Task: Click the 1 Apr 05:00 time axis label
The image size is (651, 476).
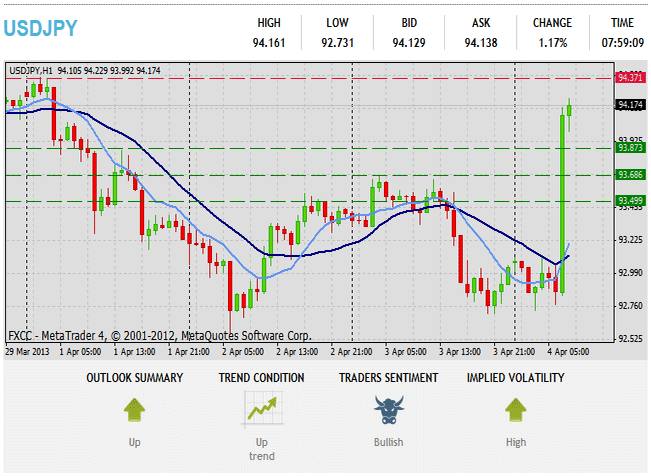Action: (x=80, y=351)
